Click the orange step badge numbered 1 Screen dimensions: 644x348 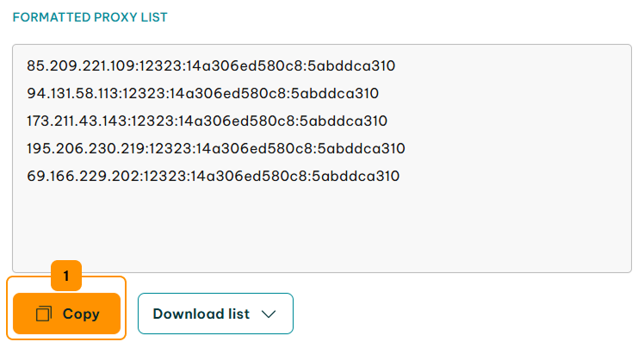(x=66, y=276)
